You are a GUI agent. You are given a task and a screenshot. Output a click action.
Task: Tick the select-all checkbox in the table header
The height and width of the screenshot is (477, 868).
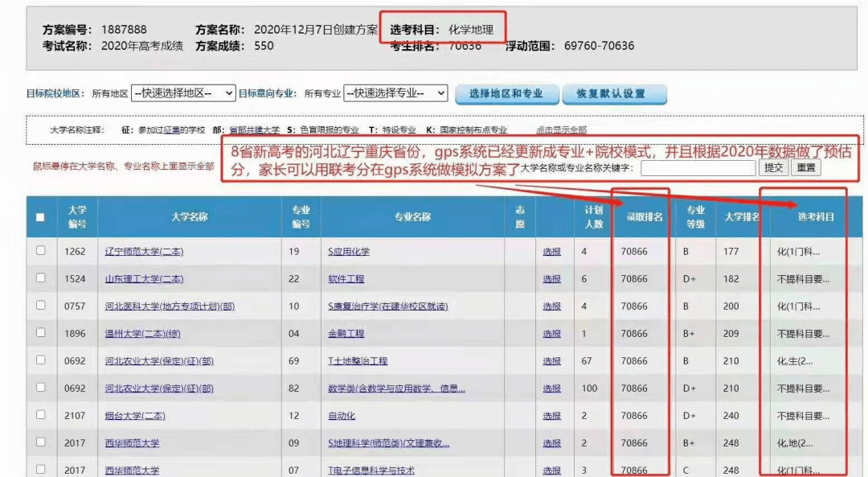point(40,217)
